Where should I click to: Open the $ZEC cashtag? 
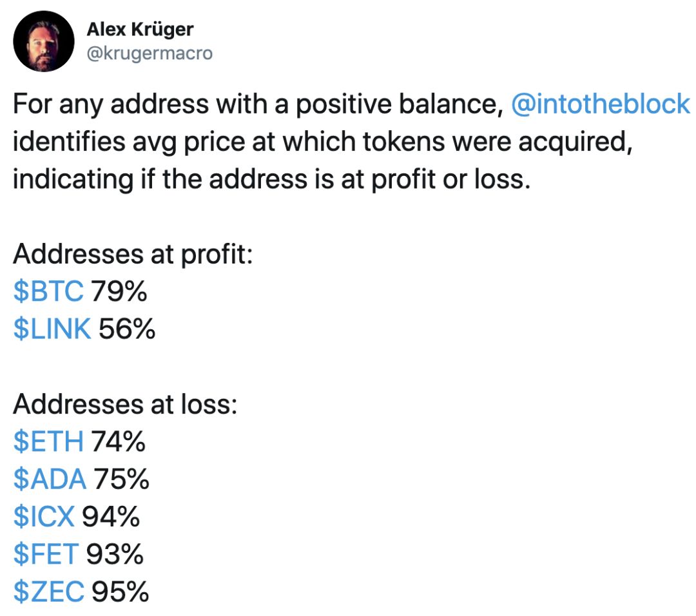pos(48,592)
